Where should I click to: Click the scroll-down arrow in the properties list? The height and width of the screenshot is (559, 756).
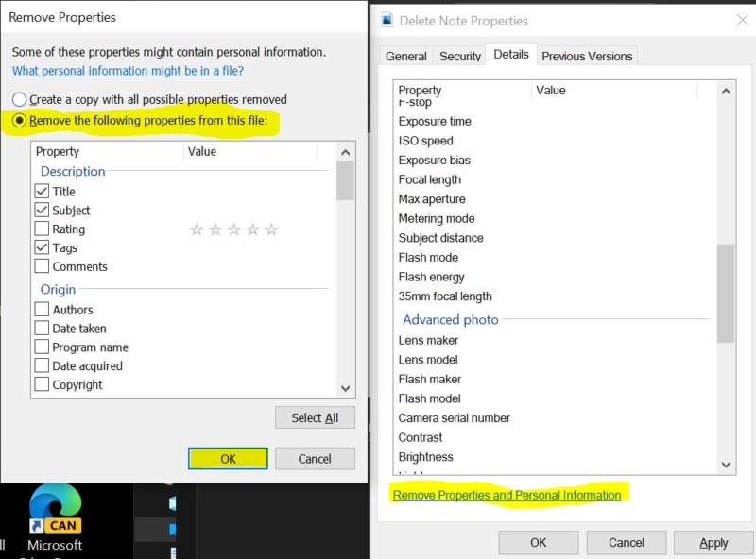pos(344,388)
